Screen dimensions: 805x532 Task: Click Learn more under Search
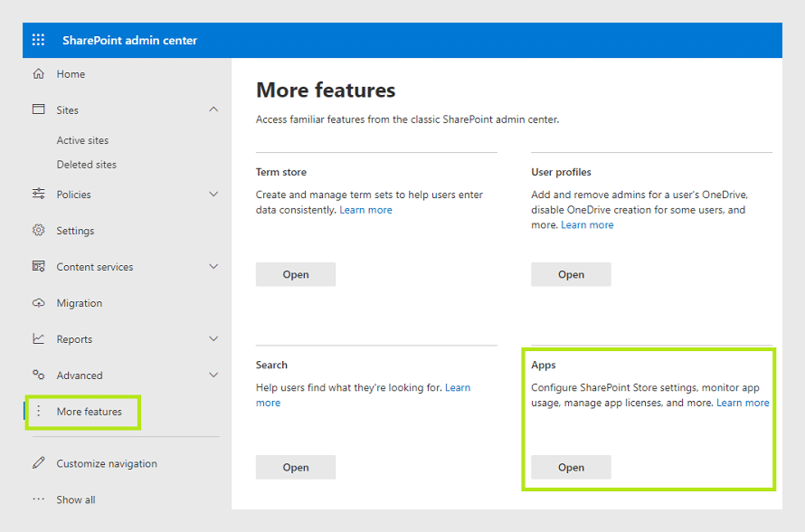pos(458,388)
